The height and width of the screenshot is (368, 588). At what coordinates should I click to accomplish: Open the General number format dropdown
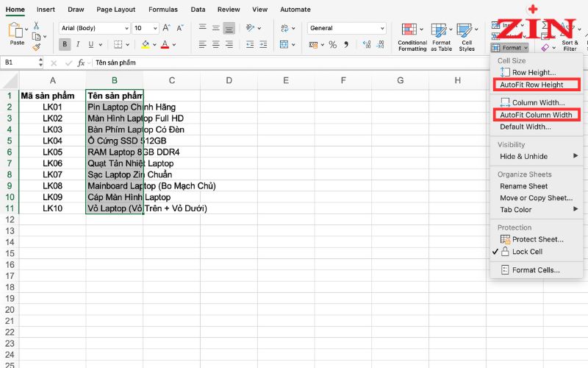pyautogui.click(x=347, y=28)
